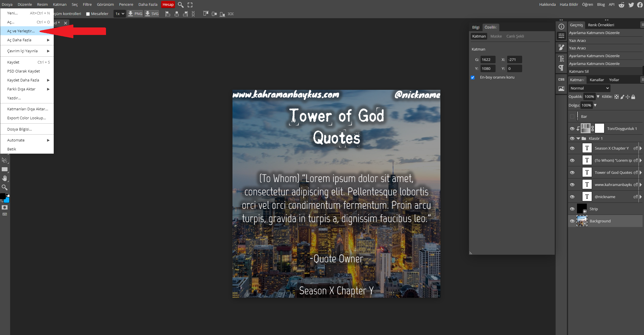This screenshot has height=335, width=644.
Task: Open the CSS panel icon
Action: [561, 79]
